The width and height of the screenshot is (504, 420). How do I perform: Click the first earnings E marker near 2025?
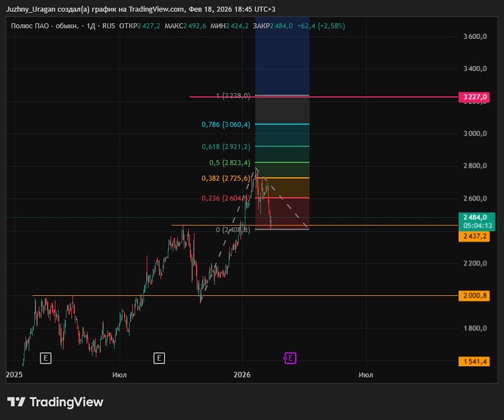pos(45,358)
